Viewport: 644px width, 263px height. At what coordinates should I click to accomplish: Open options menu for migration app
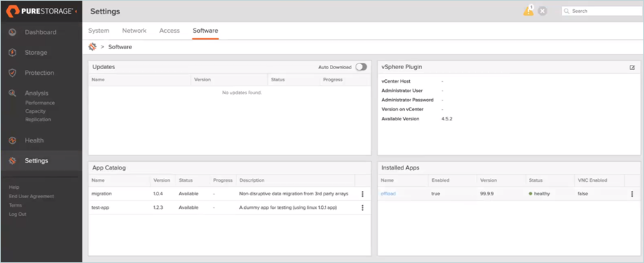(x=362, y=194)
